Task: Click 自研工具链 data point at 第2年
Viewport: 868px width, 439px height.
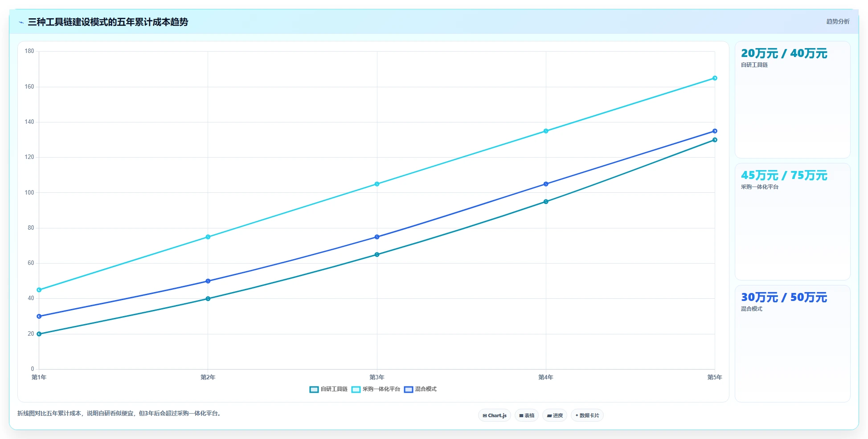Action: [x=208, y=299]
